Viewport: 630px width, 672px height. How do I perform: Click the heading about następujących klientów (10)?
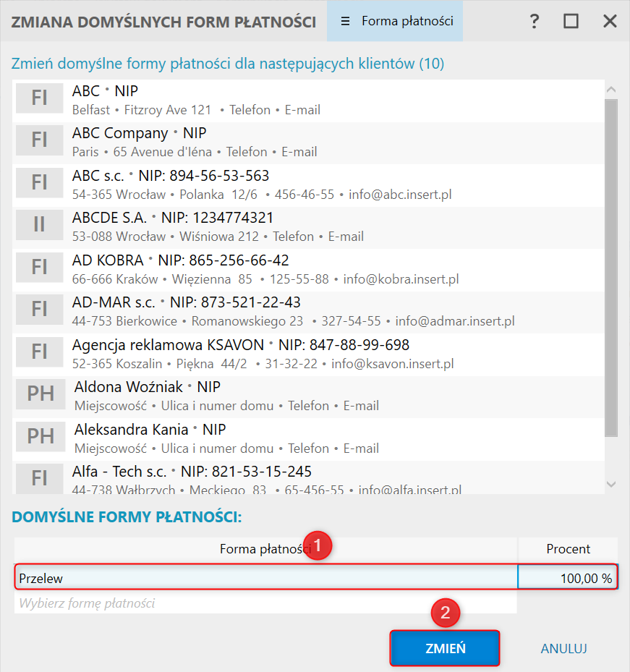[228, 64]
